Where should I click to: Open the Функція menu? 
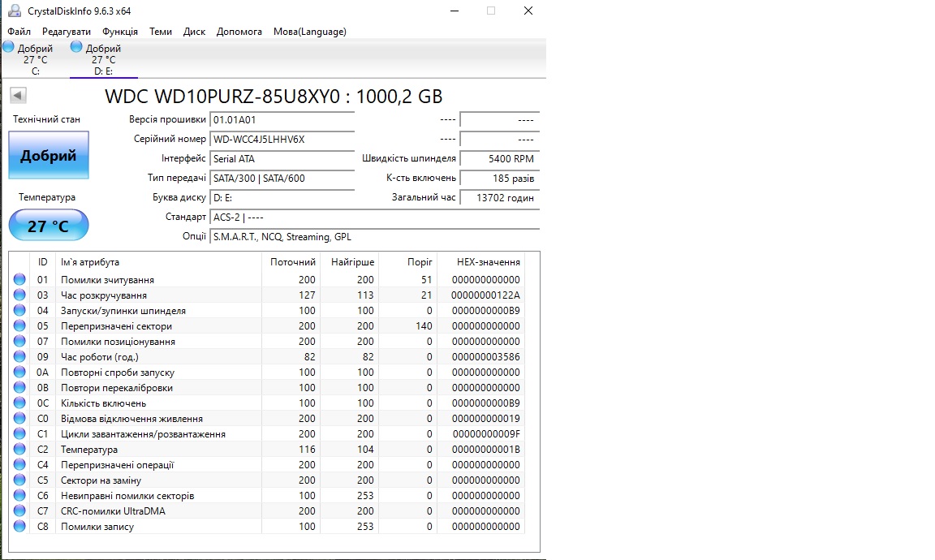120,32
